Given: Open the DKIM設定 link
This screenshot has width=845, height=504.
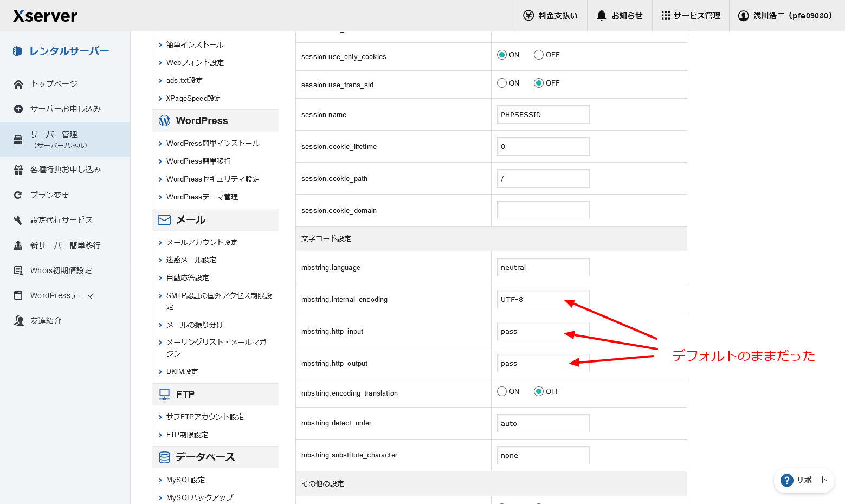Looking at the screenshot, I should point(182,371).
